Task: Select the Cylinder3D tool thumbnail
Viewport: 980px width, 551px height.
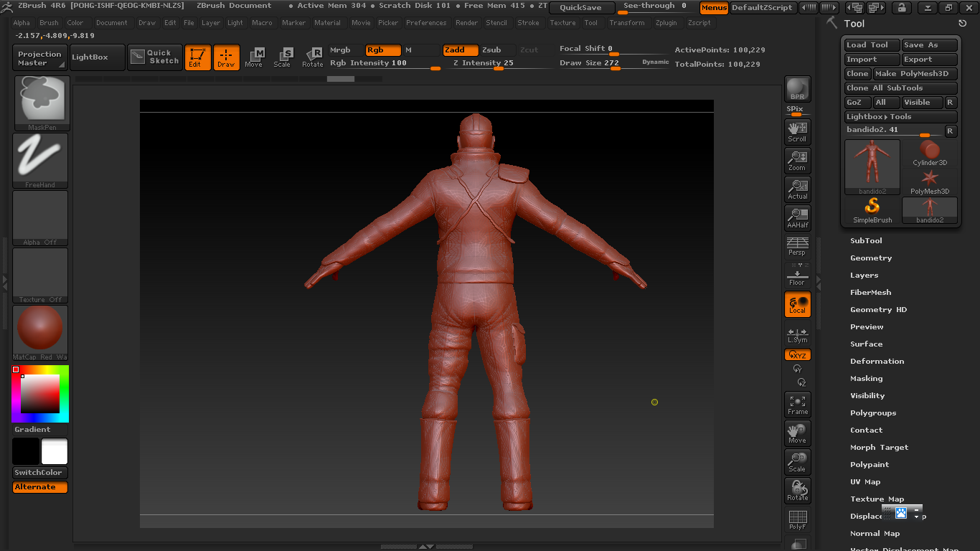Action: point(930,153)
